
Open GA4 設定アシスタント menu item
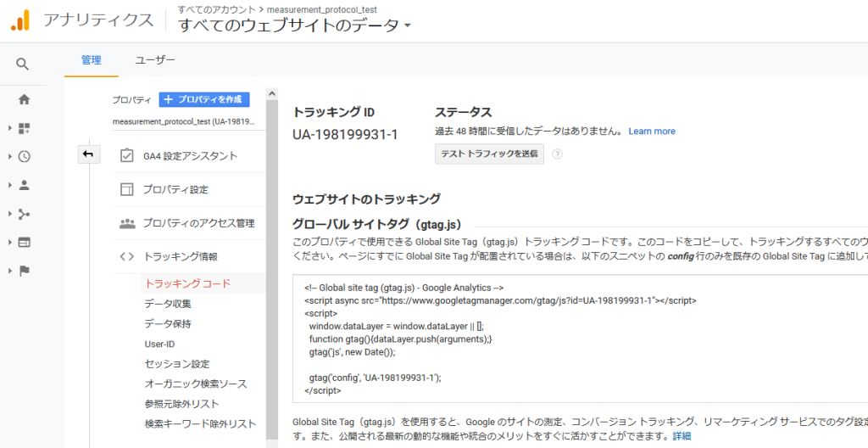pos(189,156)
